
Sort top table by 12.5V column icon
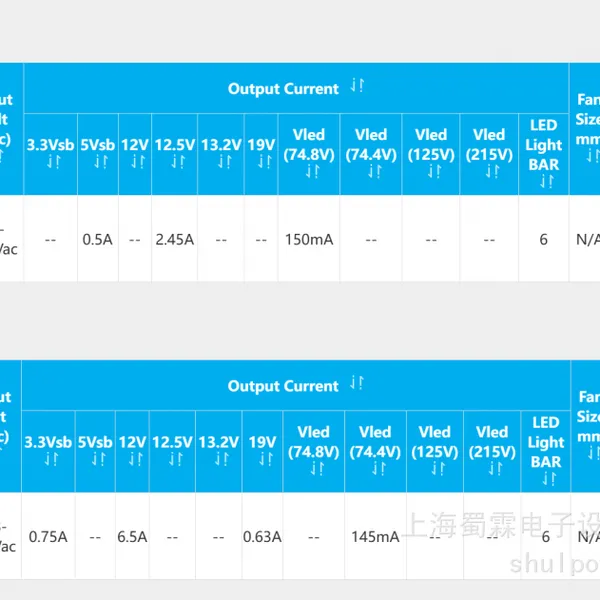pos(178,162)
